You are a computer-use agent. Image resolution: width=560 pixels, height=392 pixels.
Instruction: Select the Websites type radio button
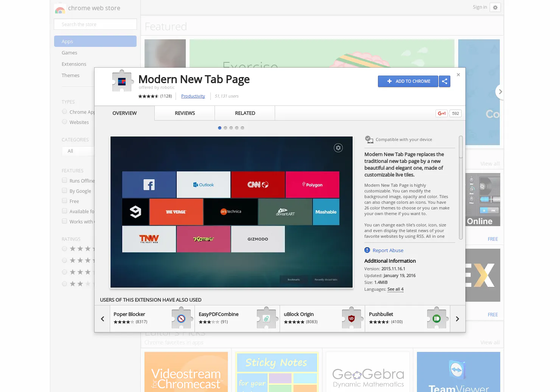point(64,122)
